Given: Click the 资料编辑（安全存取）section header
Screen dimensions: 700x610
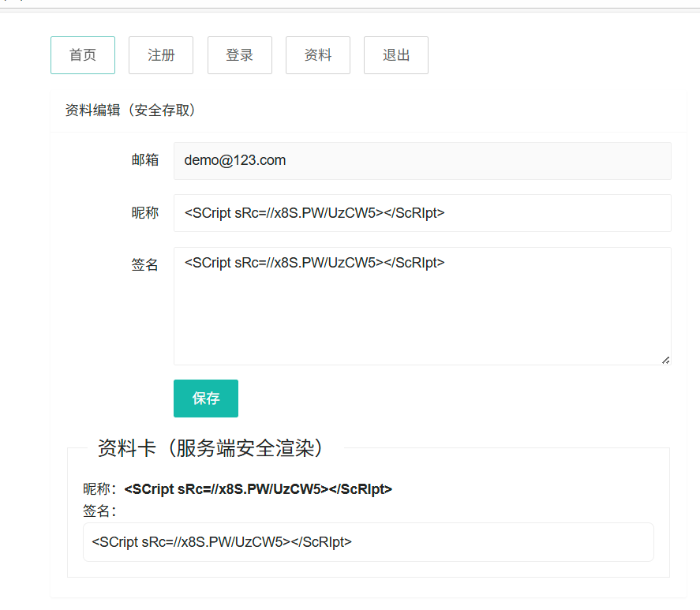Looking at the screenshot, I should tap(130, 110).
